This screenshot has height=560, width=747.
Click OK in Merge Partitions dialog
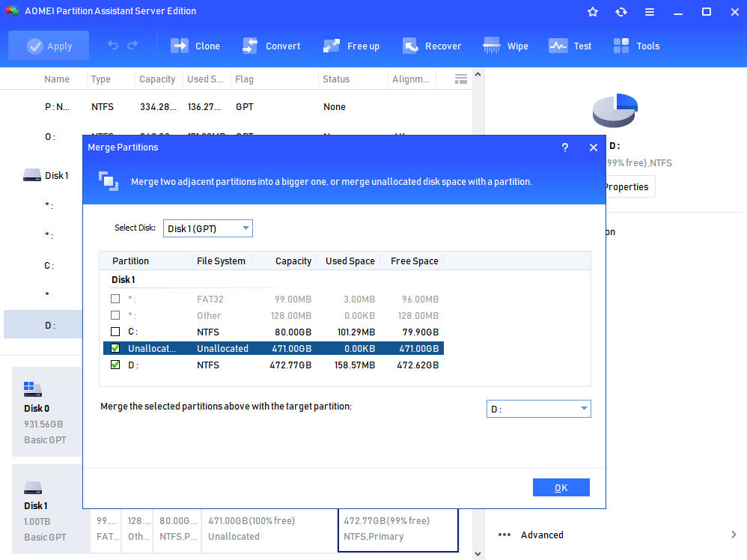tap(561, 487)
